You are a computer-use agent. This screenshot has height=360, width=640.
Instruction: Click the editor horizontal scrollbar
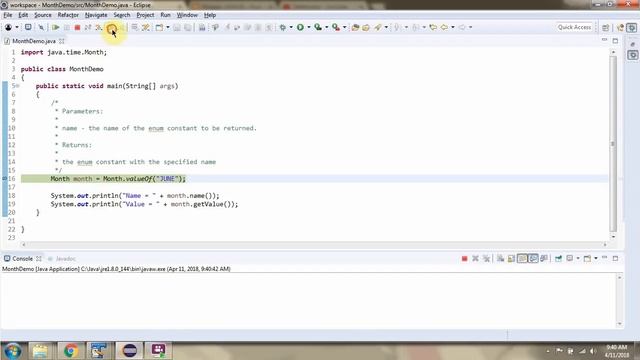(x=314, y=244)
